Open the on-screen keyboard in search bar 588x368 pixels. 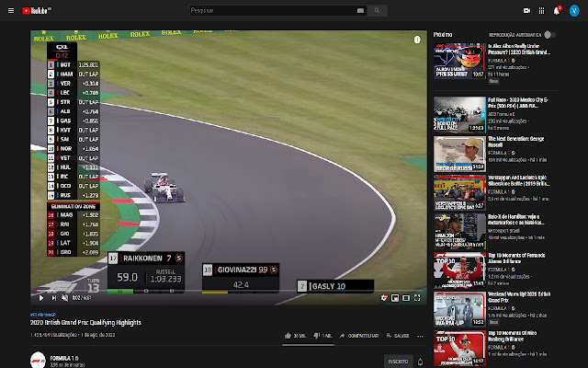360,10
